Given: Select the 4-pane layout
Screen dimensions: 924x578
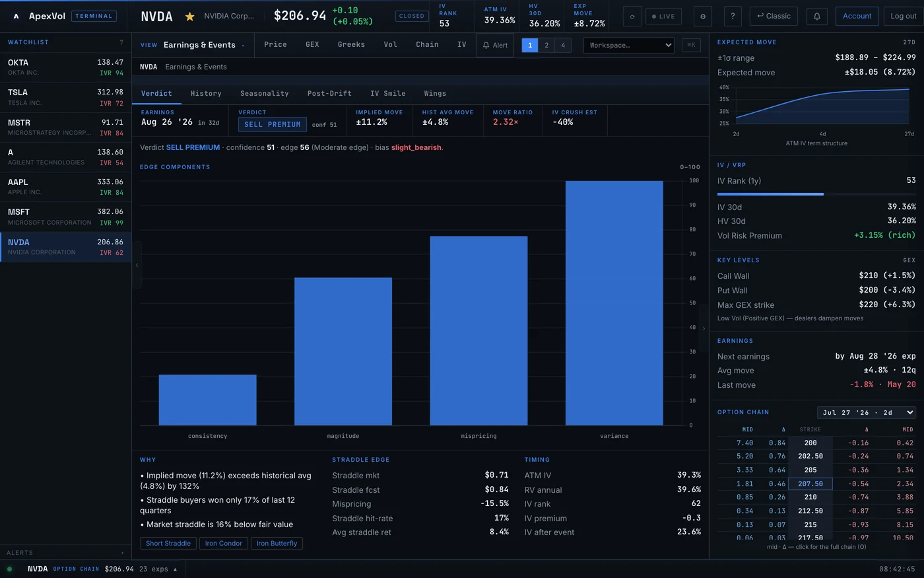Looking at the screenshot, I should pos(563,45).
